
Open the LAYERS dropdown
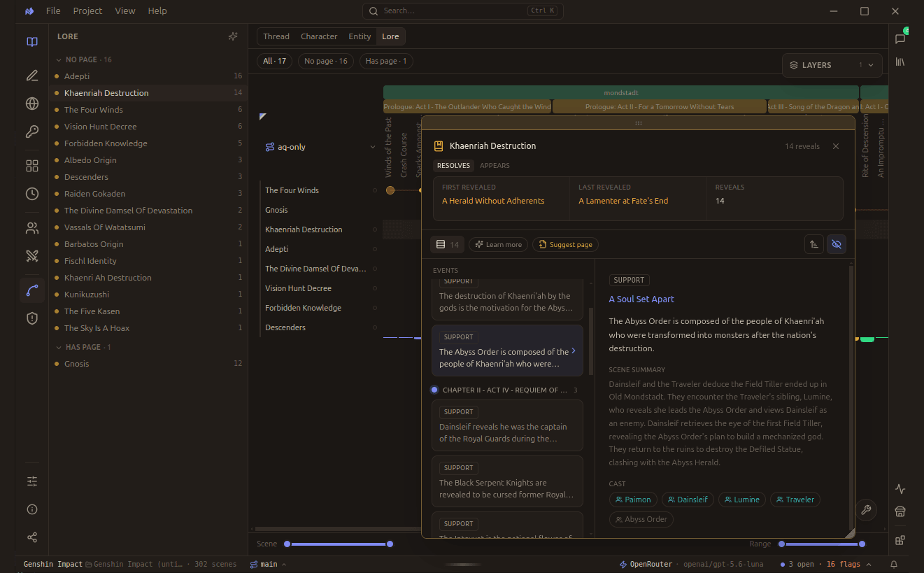tap(832, 65)
